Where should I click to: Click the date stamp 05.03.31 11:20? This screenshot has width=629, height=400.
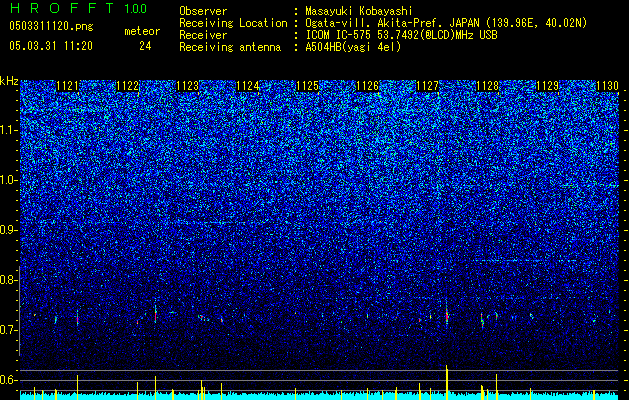pos(51,46)
